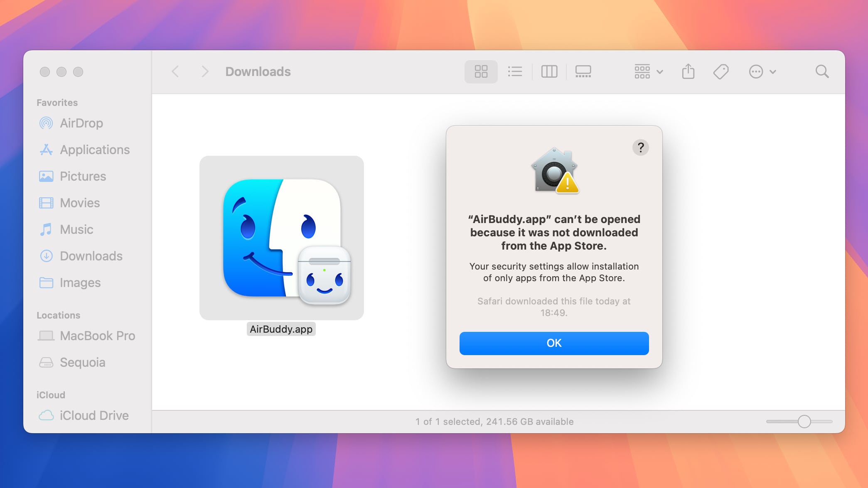Open Finder search with the magnifier icon
This screenshot has height=488, width=868.
click(x=821, y=71)
